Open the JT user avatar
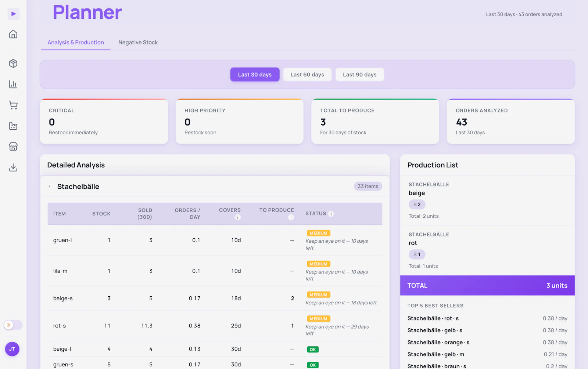 click(x=12, y=349)
